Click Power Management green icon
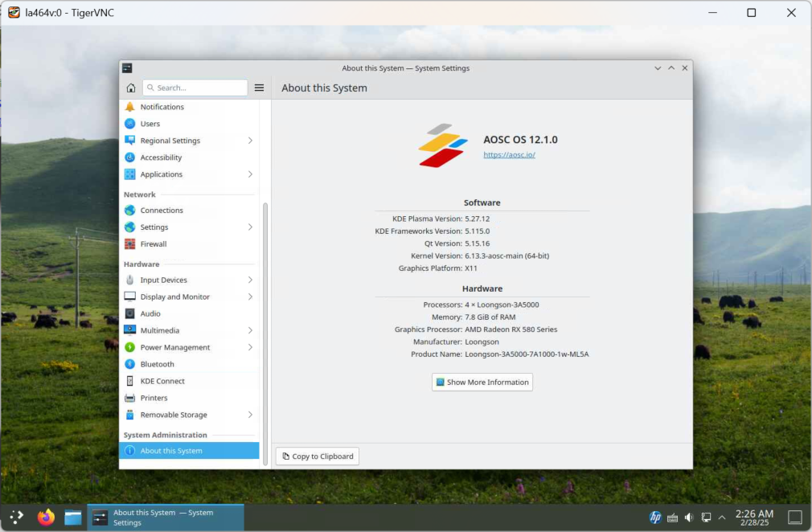Image resolution: width=812 pixels, height=532 pixels. (130, 347)
